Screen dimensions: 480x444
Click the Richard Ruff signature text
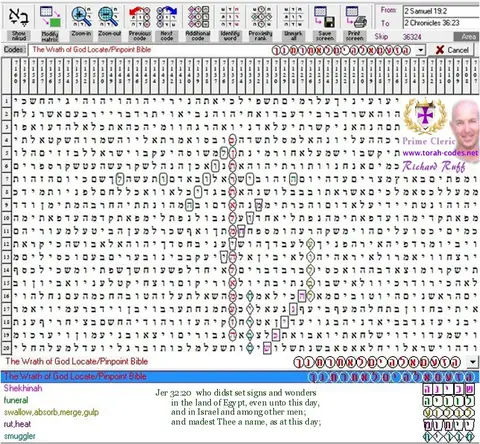point(433,166)
